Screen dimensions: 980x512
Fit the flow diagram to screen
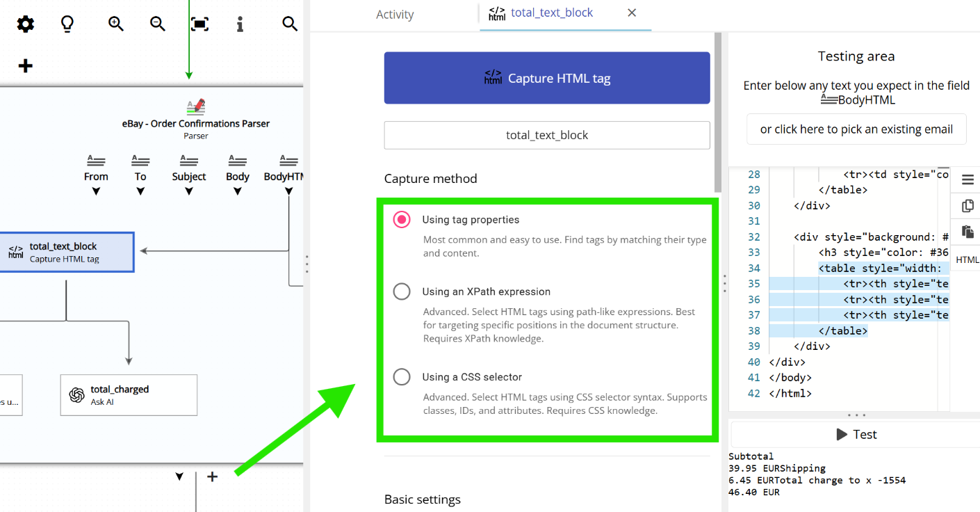coord(199,24)
